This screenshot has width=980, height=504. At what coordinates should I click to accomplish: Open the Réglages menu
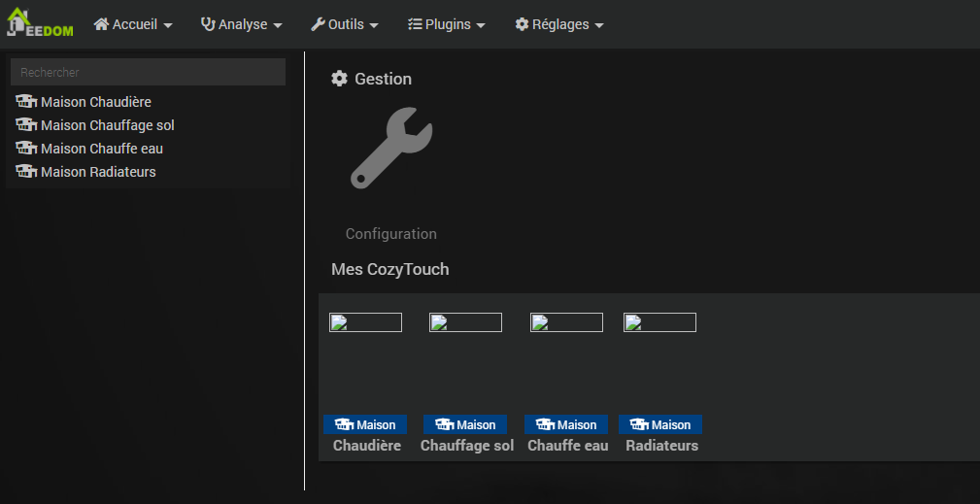point(559,24)
